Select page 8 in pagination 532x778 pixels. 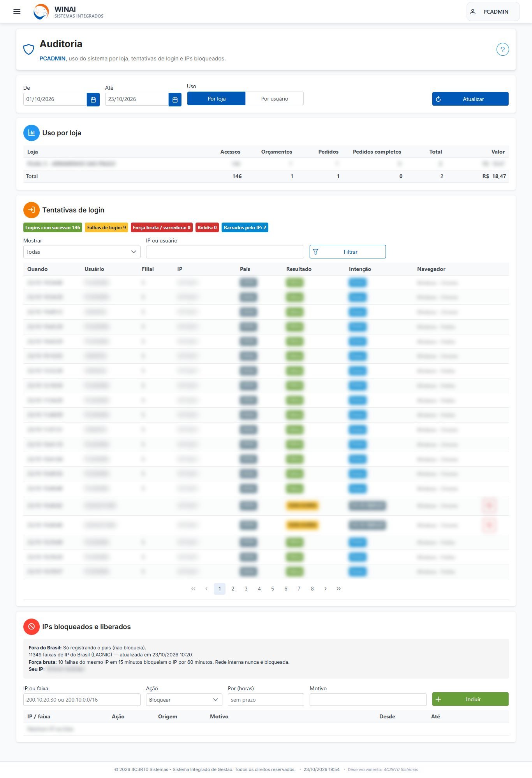[x=312, y=589]
